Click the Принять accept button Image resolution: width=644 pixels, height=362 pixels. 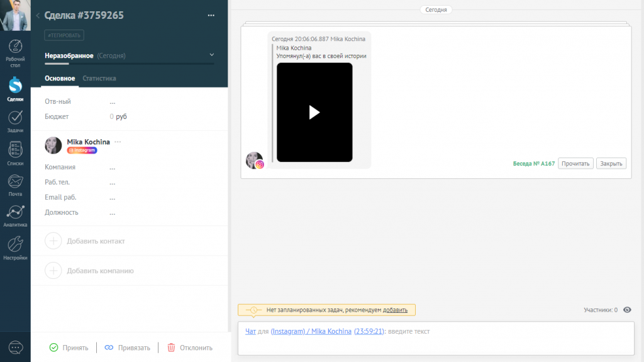pos(69,348)
